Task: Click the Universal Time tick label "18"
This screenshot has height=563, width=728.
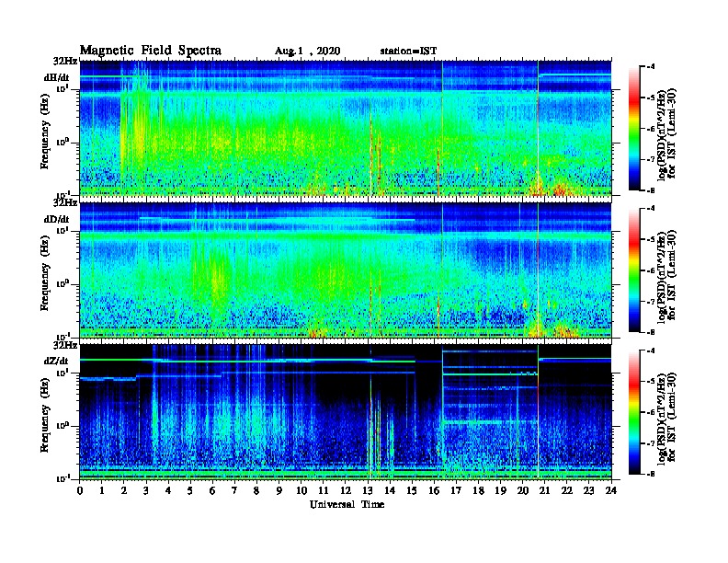Action: point(478,491)
